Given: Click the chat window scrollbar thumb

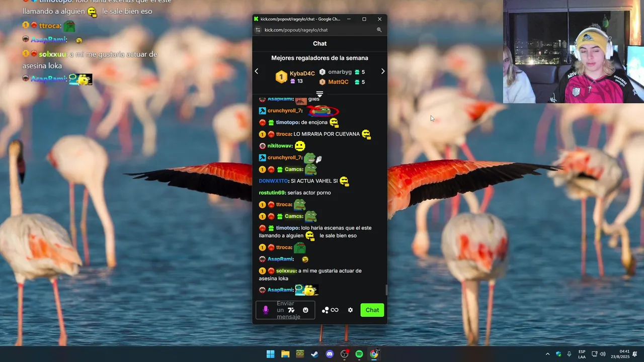Looking at the screenshot, I should click(x=386, y=290).
